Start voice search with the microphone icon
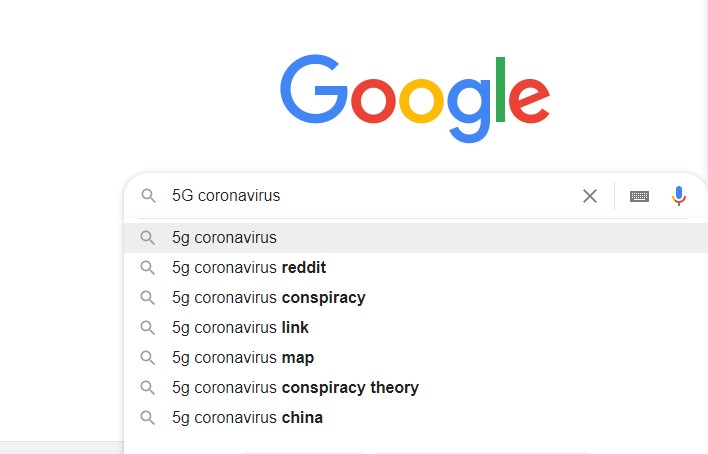The image size is (708, 454). (x=678, y=196)
